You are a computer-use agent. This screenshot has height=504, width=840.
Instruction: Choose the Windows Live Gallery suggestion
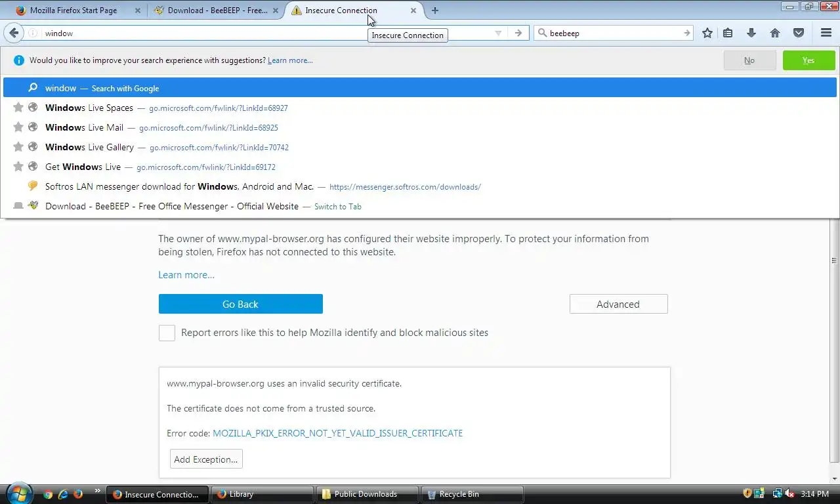point(420,147)
